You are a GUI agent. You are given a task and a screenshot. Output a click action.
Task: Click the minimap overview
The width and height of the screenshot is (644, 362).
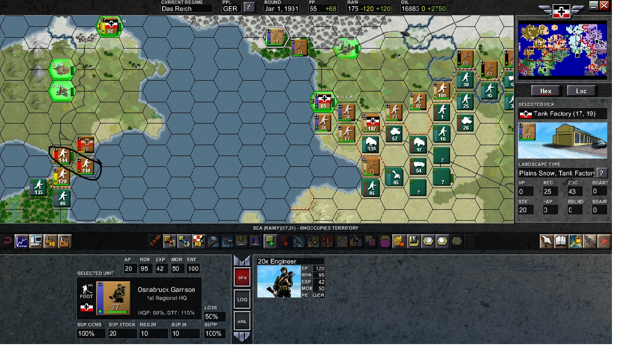click(x=562, y=49)
